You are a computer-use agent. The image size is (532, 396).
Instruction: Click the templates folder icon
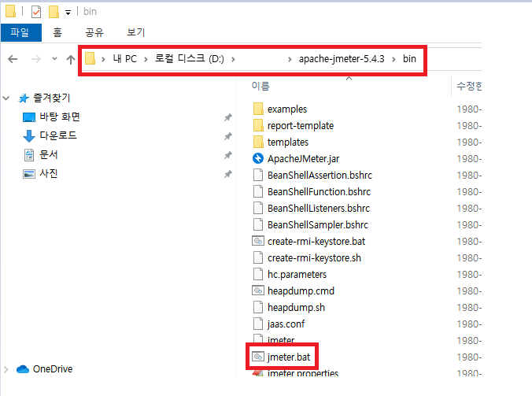[258, 142]
